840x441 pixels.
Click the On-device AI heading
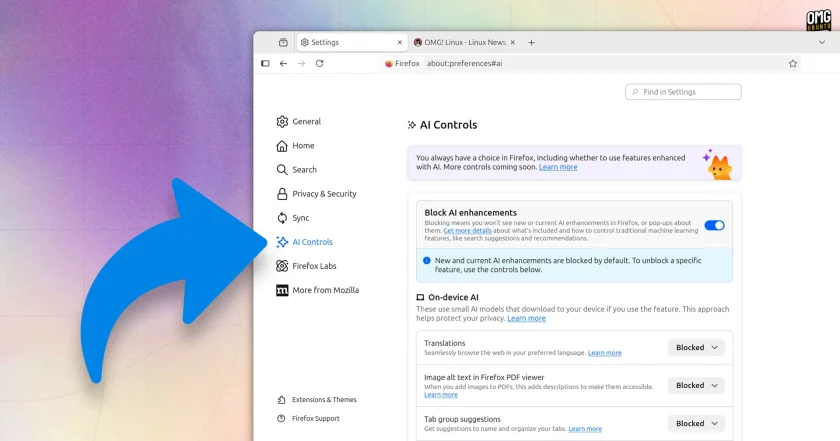coord(453,297)
